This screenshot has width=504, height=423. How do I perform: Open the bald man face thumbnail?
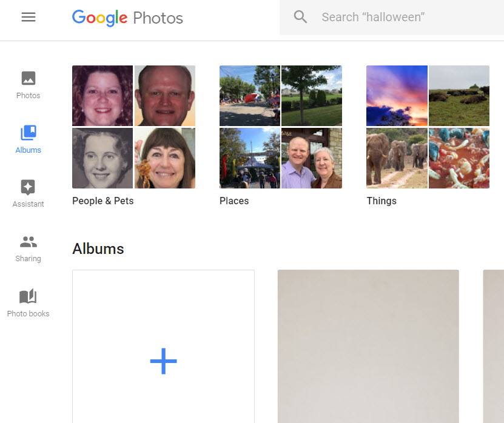(x=165, y=96)
